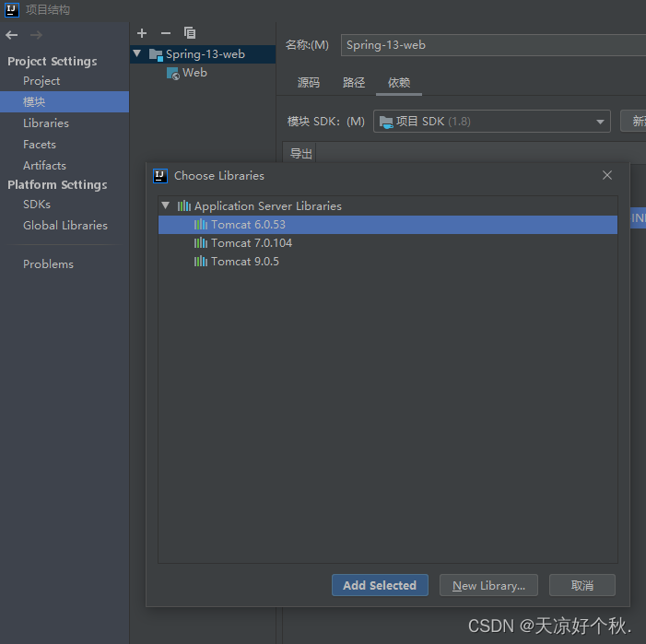This screenshot has width=646, height=644.
Task: Click 取消 cancel button
Action: (582, 585)
